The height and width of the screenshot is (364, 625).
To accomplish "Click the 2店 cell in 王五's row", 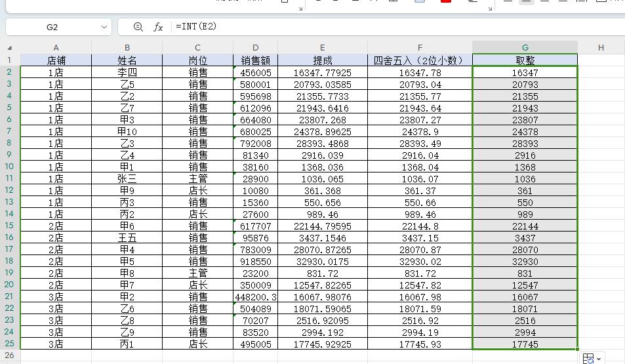I will coord(56,237).
